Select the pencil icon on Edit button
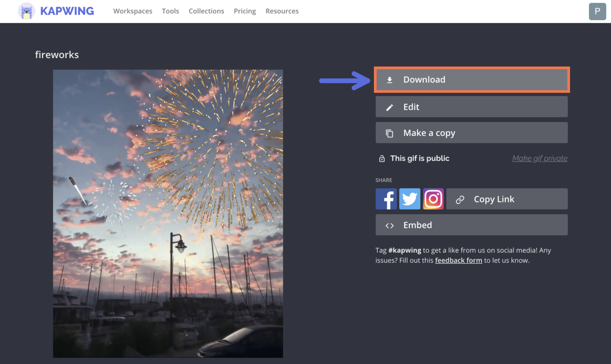The height and width of the screenshot is (364, 611). [390, 107]
